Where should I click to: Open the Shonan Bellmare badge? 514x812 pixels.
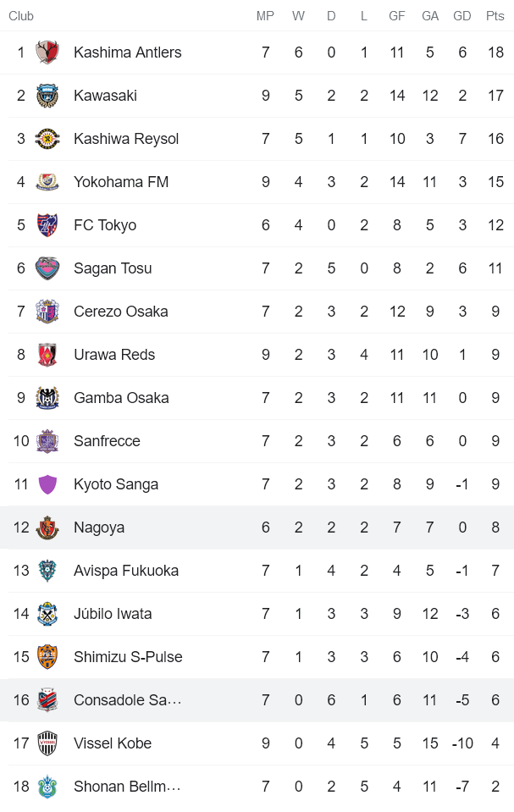click(x=48, y=786)
